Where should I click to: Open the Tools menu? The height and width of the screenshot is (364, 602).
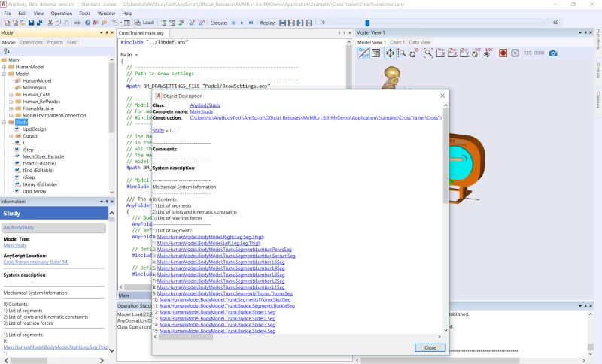[x=85, y=13]
